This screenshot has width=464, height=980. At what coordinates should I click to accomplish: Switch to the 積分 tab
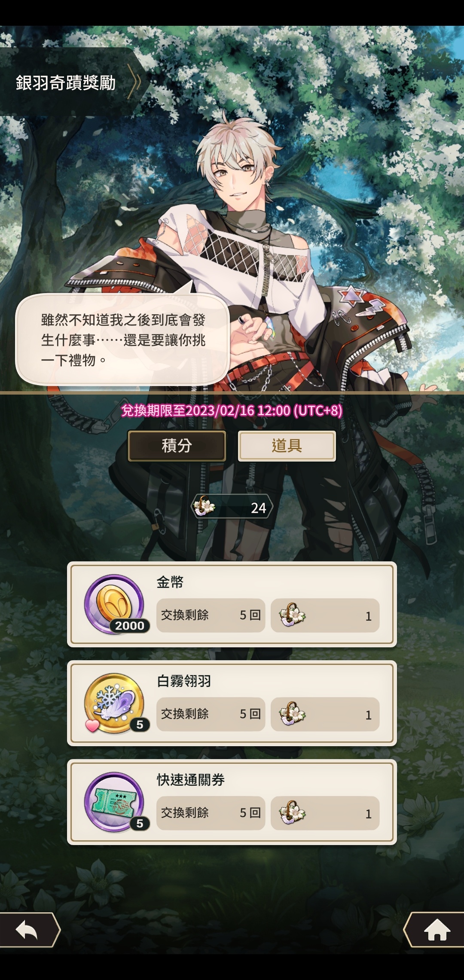(177, 446)
